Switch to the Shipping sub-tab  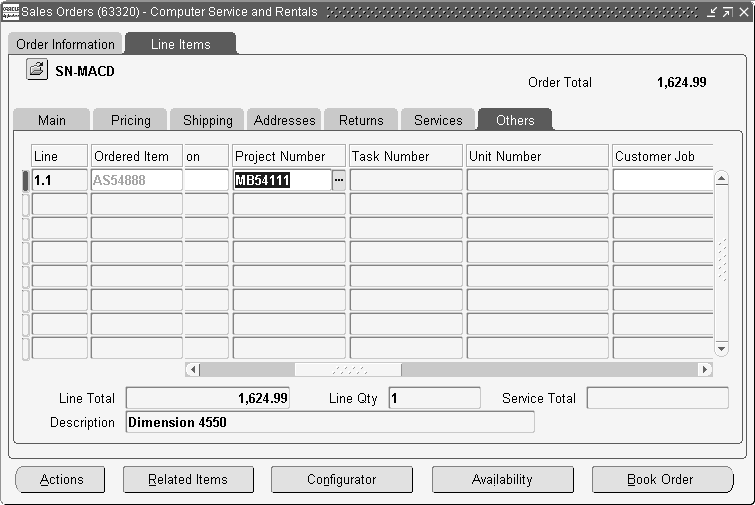click(x=208, y=119)
